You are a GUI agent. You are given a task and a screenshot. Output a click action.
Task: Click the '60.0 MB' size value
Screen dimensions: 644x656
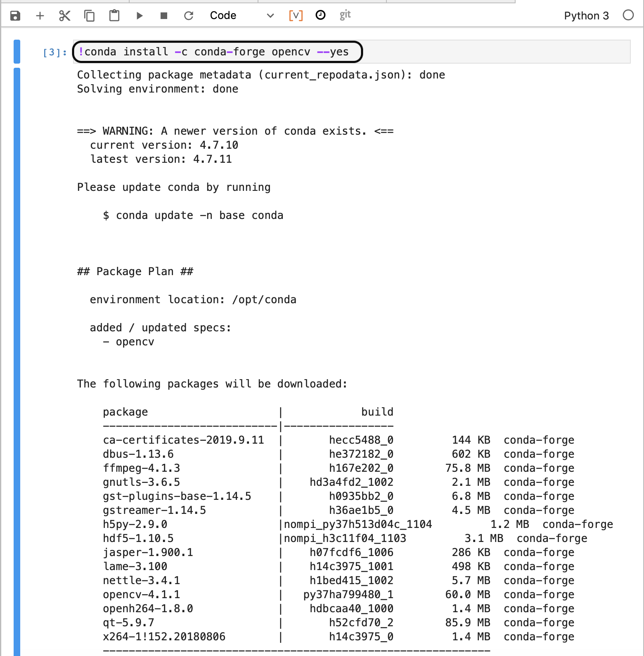point(468,594)
